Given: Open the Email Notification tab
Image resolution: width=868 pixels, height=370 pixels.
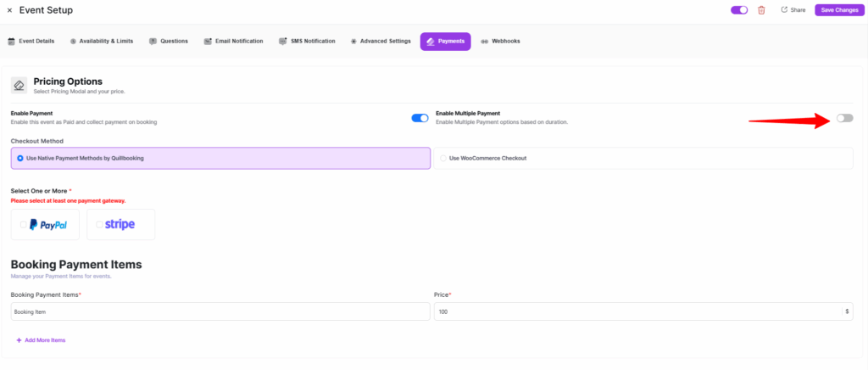Looking at the screenshot, I should pyautogui.click(x=234, y=41).
